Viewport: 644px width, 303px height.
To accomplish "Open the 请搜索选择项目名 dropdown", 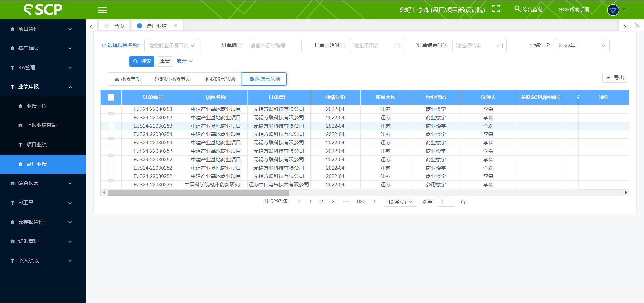I will [x=171, y=46].
